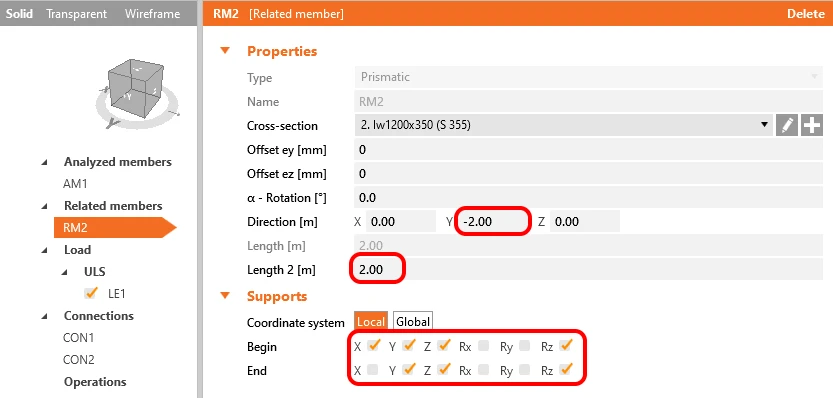
Task: Toggle End support Rz checkbox
Action: coord(565,369)
